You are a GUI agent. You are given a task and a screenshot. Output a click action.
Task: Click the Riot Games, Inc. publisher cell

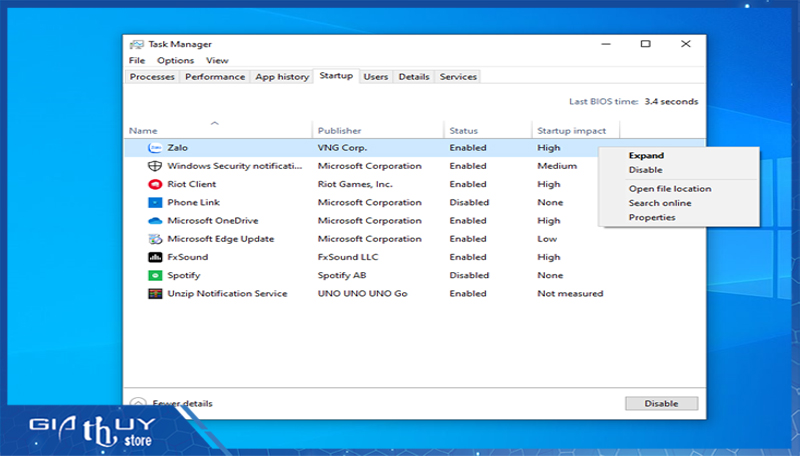click(355, 184)
